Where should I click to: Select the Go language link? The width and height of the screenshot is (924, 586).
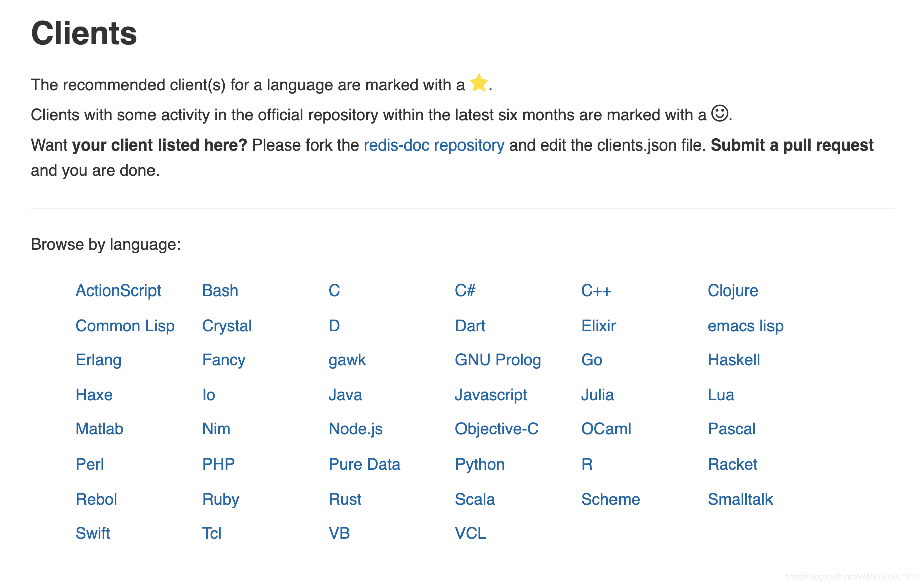click(x=592, y=360)
